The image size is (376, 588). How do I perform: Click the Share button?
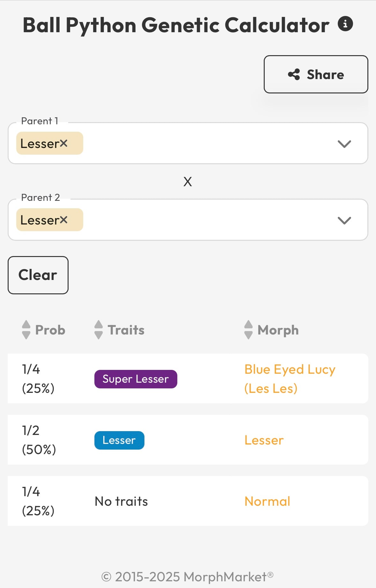[x=316, y=74]
